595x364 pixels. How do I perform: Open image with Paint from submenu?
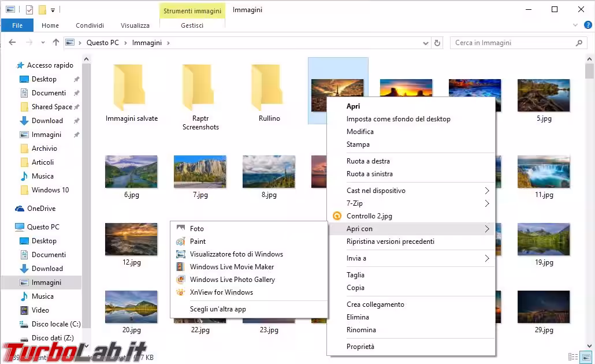click(198, 242)
